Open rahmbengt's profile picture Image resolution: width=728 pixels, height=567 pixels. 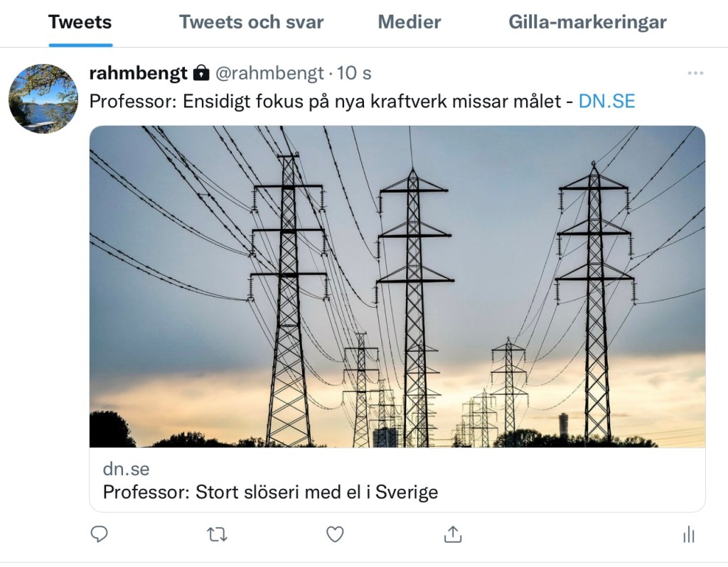43,99
